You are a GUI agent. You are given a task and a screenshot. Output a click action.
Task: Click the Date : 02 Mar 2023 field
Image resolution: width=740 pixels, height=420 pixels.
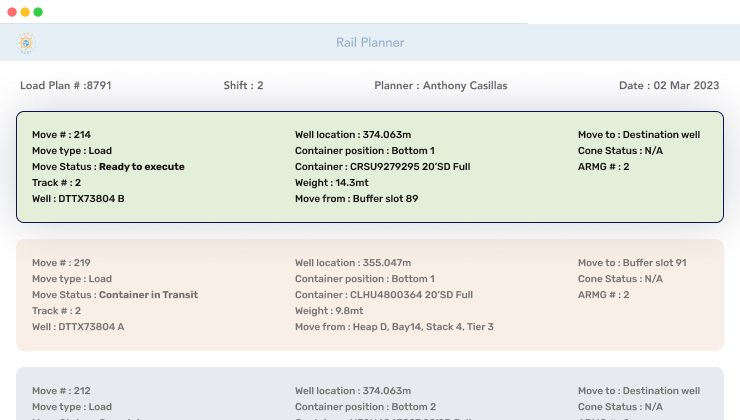click(x=669, y=86)
